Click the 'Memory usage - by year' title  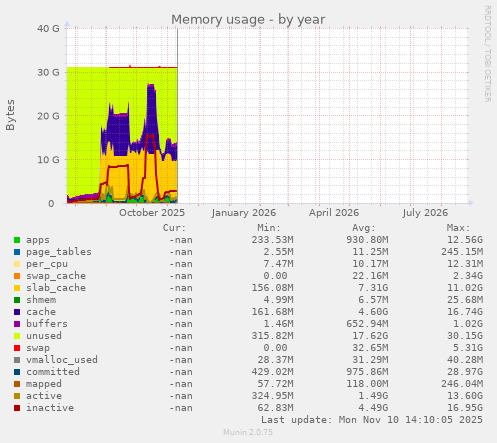[248, 20]
